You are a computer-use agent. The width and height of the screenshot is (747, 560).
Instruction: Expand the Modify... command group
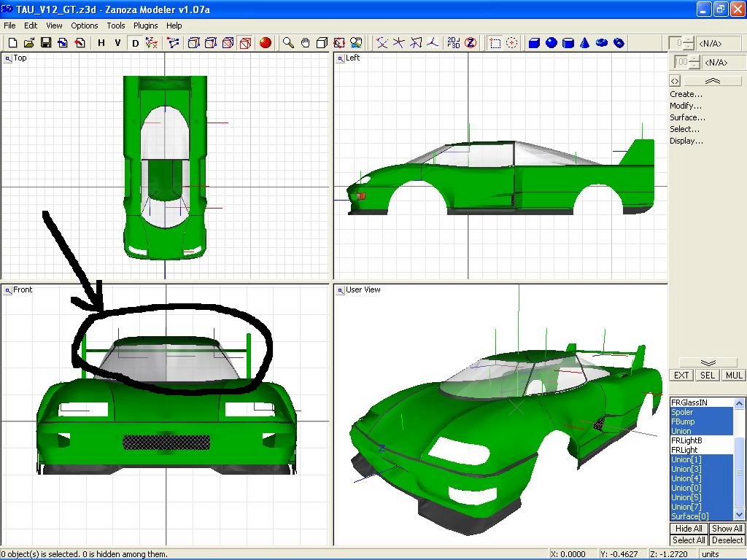(686, 106)
